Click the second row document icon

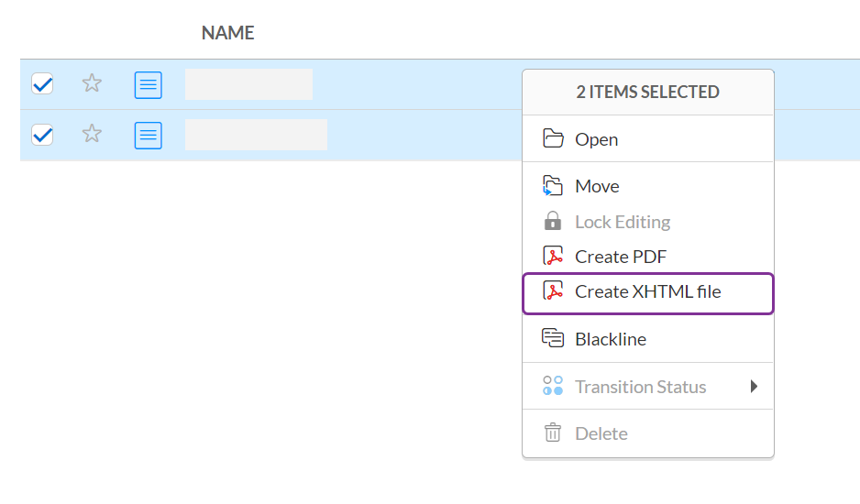(x=149, y=136)
